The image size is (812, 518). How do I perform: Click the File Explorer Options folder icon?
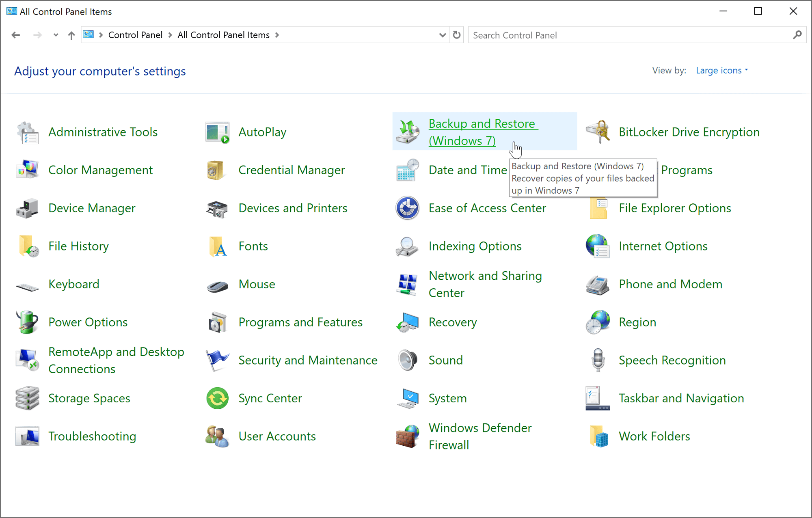598,208
